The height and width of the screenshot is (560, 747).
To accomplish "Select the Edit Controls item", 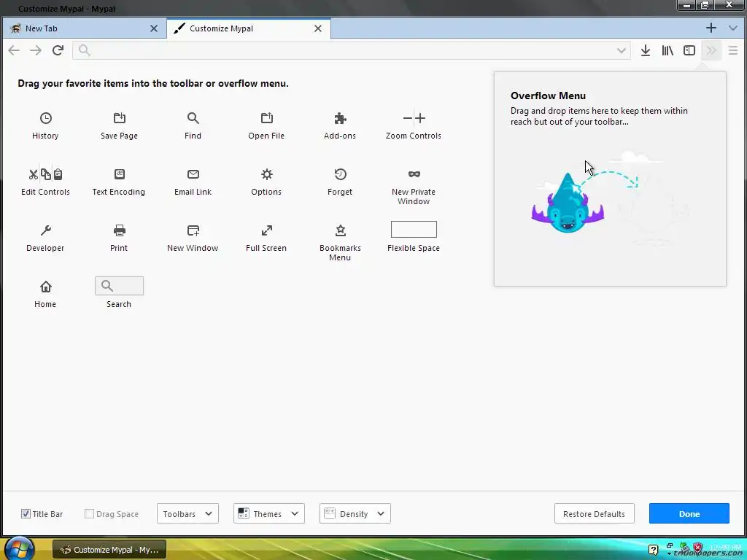I will (45, 182).
